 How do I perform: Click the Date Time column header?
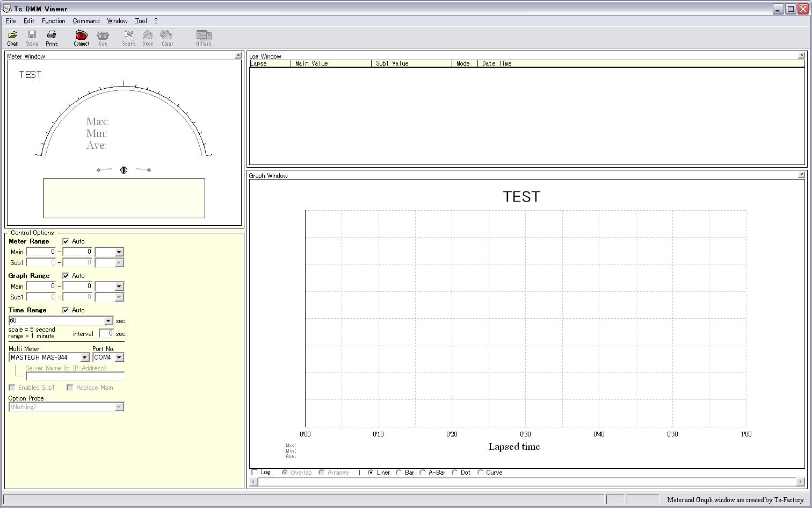pos(641,63)
